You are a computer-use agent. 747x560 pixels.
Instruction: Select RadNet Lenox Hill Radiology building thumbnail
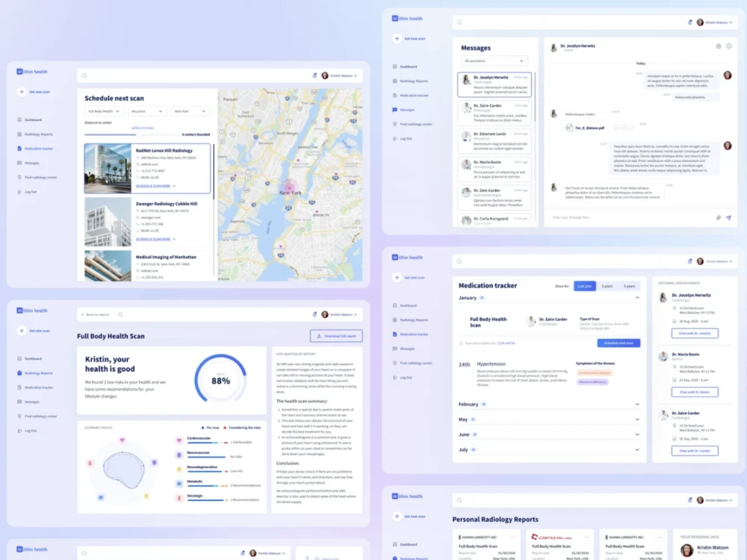point(108,169)
